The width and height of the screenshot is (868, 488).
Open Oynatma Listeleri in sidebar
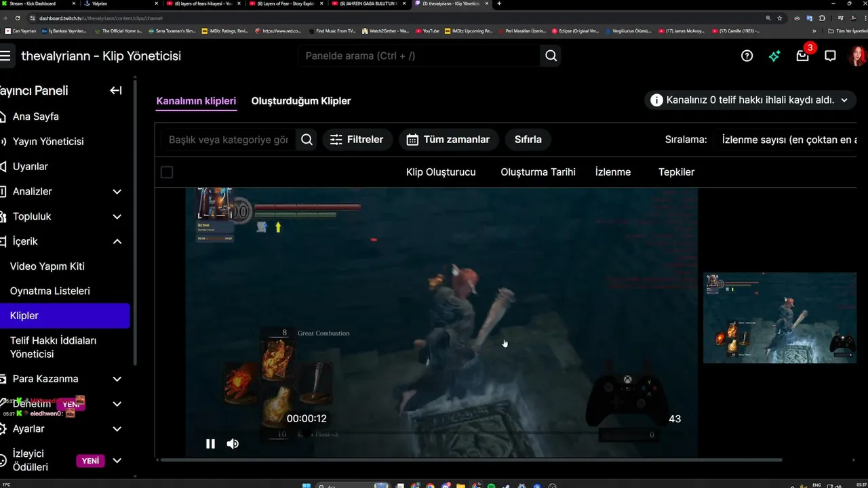50,291
